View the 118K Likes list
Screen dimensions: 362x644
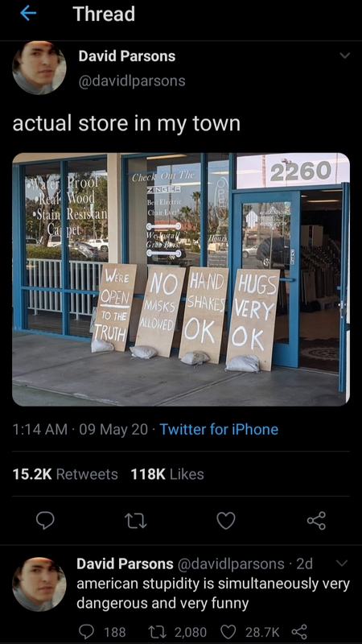coord(167,474)
